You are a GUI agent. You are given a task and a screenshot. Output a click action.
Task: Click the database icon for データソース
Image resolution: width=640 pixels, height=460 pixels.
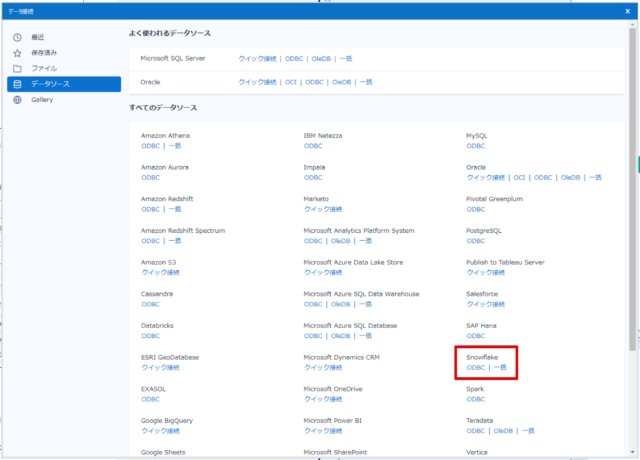click(17, 84)
